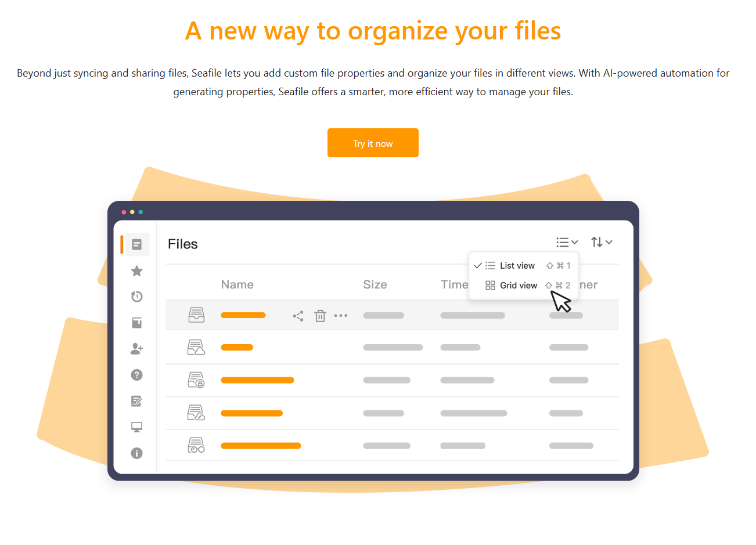Image resolution: width=756 pixels, height=545 pixels.
Task: Click the add user sidebar icon
Action: tap(137, 348)
